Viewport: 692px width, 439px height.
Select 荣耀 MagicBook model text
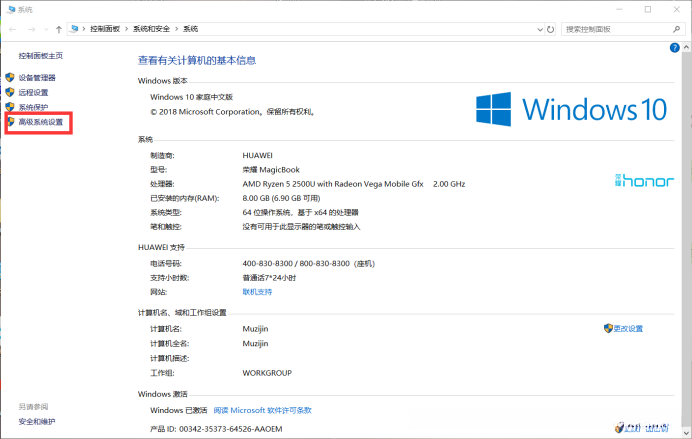tap(271, 170)
